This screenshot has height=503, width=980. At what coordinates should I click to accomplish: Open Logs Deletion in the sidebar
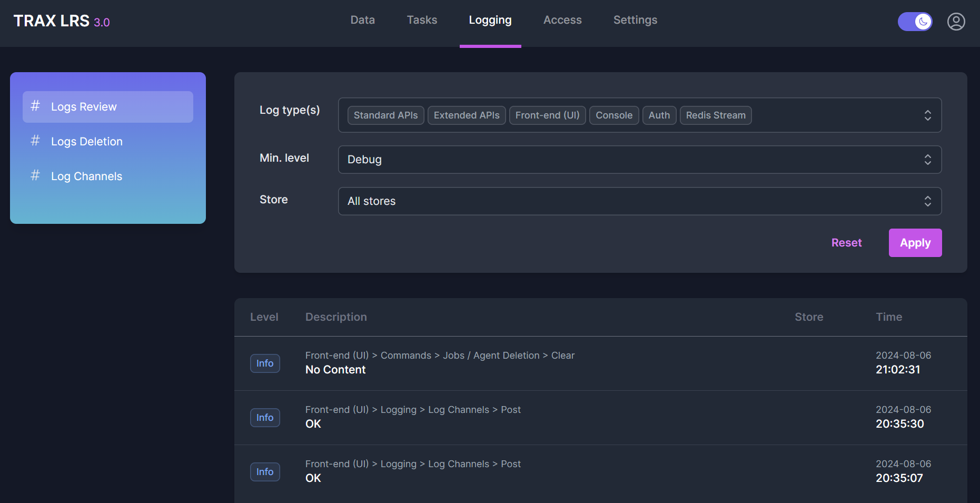click(87, 142)
